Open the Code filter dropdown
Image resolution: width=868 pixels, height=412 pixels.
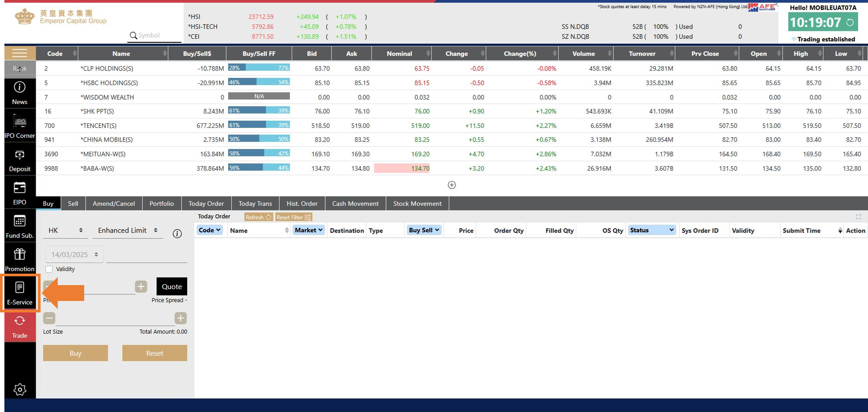pos(209,230)
